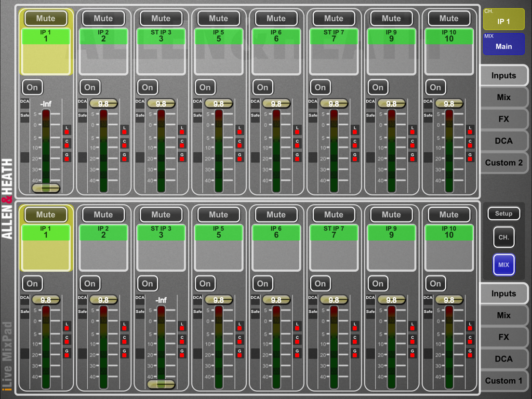Click the square CH. button below Setup
Screen dimensions: 532x399
[x=504, y=237]
